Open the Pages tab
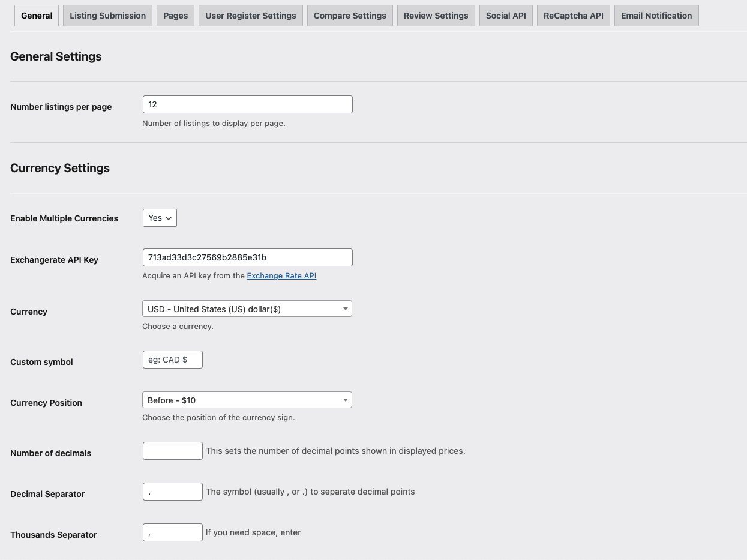 coord(175,16)
